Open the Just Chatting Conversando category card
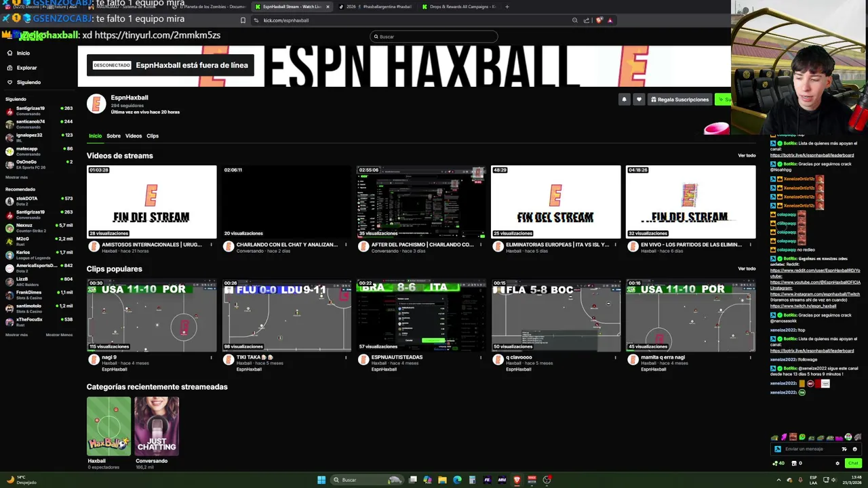Screen dimensions: 868x488 [157, 426]
